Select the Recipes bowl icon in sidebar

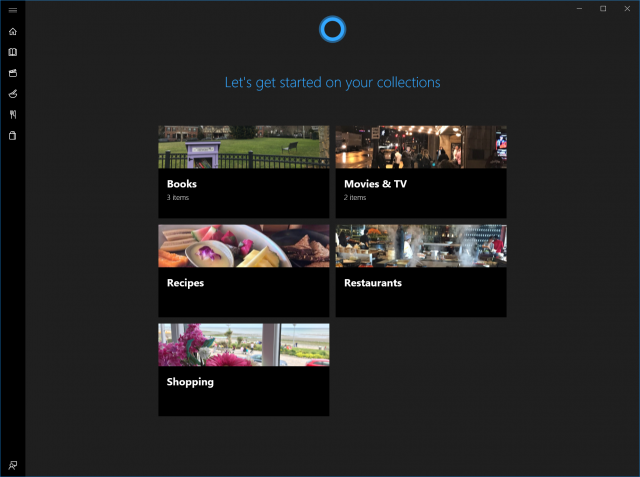(x=12, y=94)
